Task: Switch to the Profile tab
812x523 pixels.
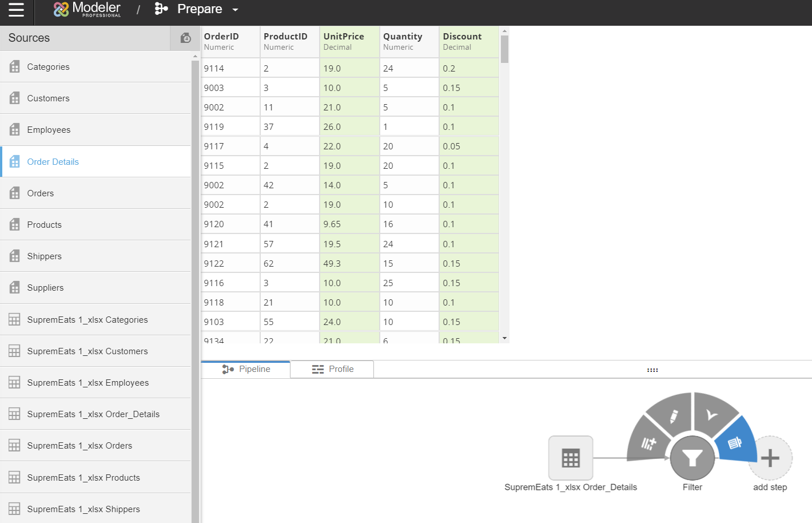Action: [x=332, y=369]
